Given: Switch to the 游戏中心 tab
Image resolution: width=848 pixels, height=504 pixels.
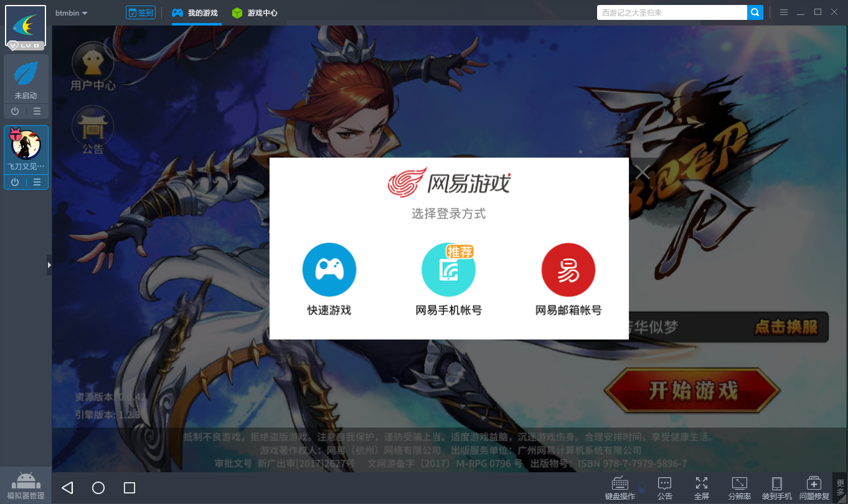Looking at the screenshot, I should tap(255, 12).
